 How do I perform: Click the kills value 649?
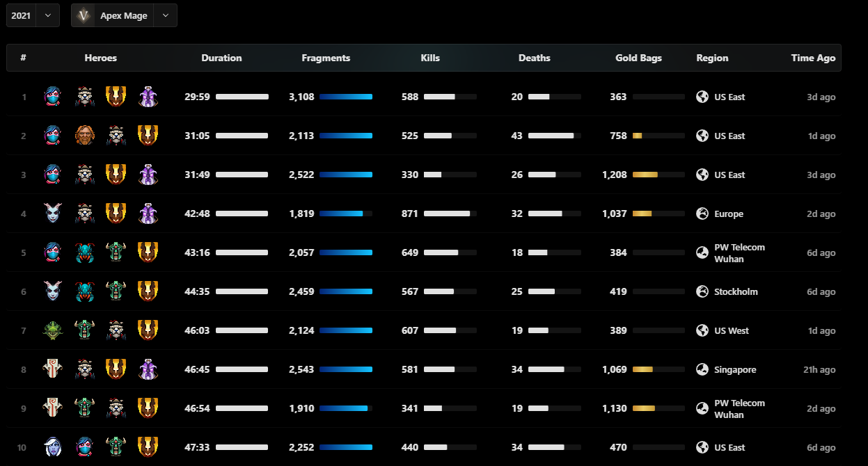tap(410, 252)
